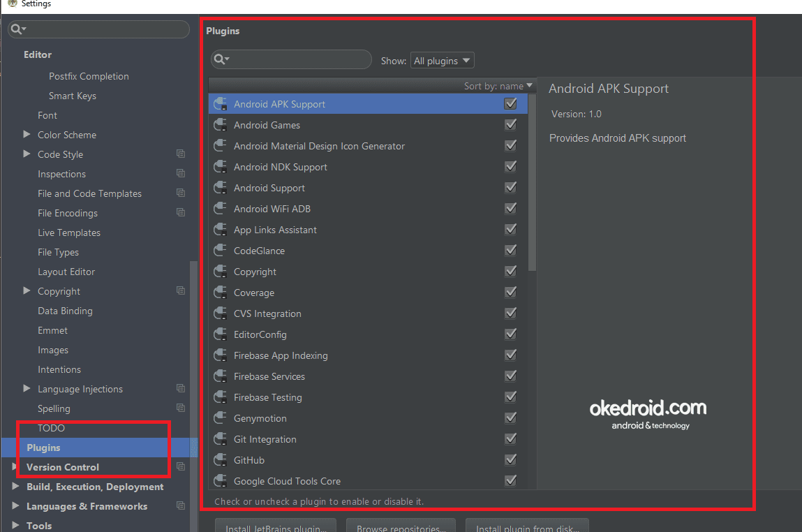Click the Browse repositories button

pos(401,528)
